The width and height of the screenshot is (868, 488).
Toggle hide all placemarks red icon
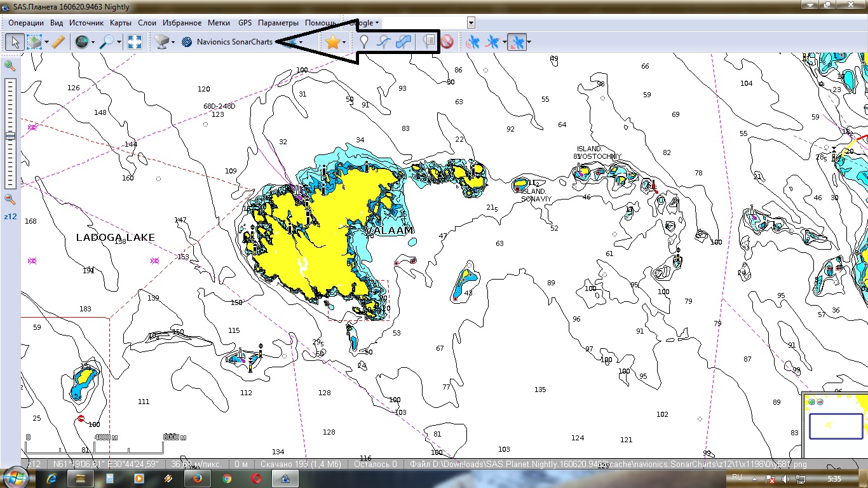click(x=447, y=42)
